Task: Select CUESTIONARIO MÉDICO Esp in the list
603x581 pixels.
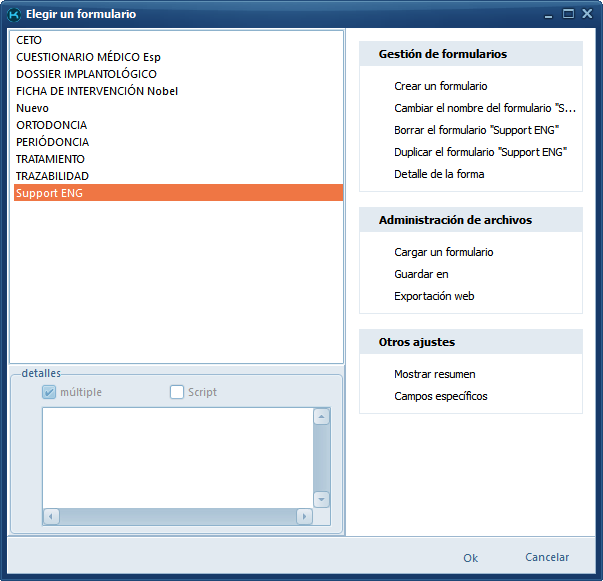Action: pos(88,57)
